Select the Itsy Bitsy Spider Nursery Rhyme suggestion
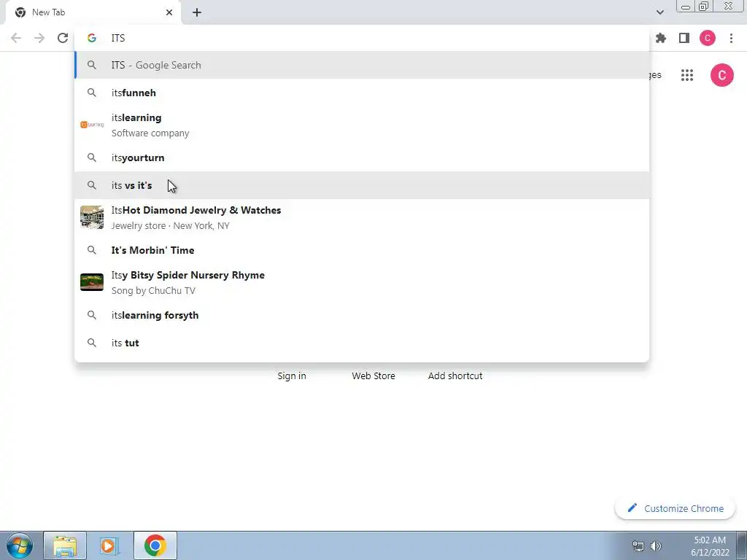The height and width of the screenshot is (560, 747). [x=362, y=282]
